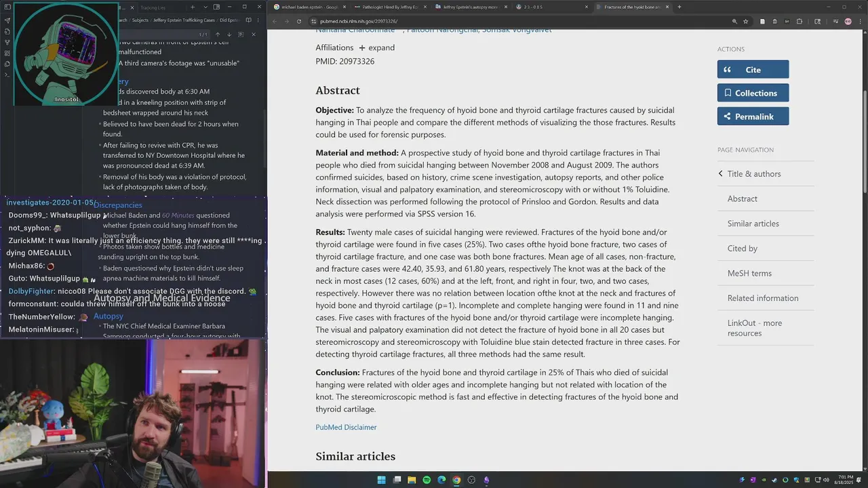The height and width of the screenshot is (488, 868).
Task: Open a new Chrome tab
Action: (x=679, y=7)
